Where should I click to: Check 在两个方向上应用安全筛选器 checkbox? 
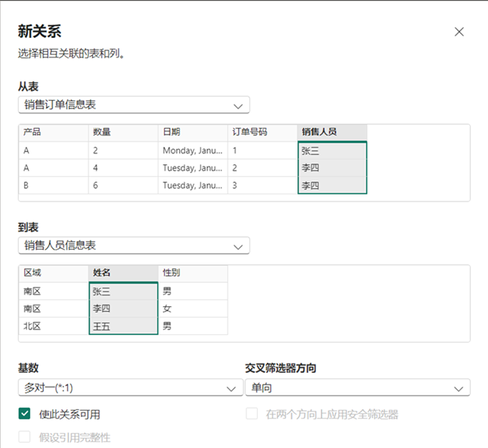[x=252, y=414]
